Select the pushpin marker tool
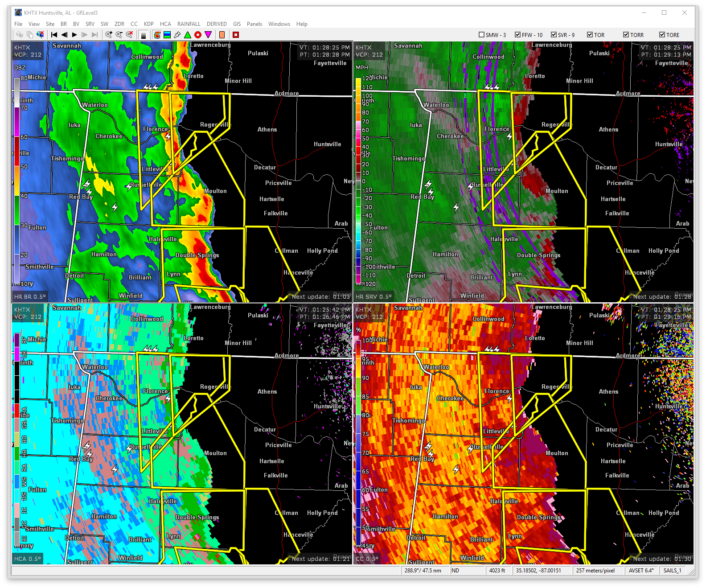 [177, 35]
